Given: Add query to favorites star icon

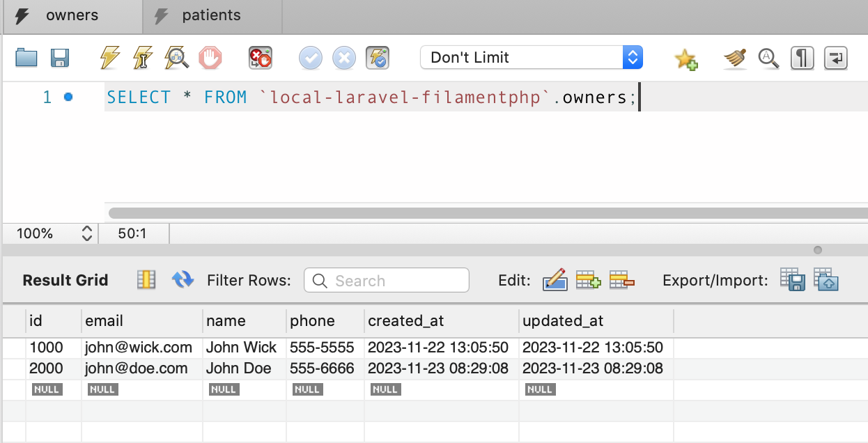Looking at the screenshot, I should click(x=686, y=59).
